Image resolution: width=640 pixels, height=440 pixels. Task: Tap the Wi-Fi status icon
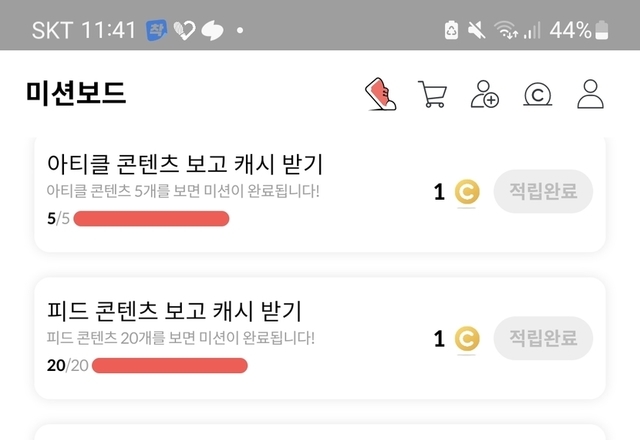506,30
